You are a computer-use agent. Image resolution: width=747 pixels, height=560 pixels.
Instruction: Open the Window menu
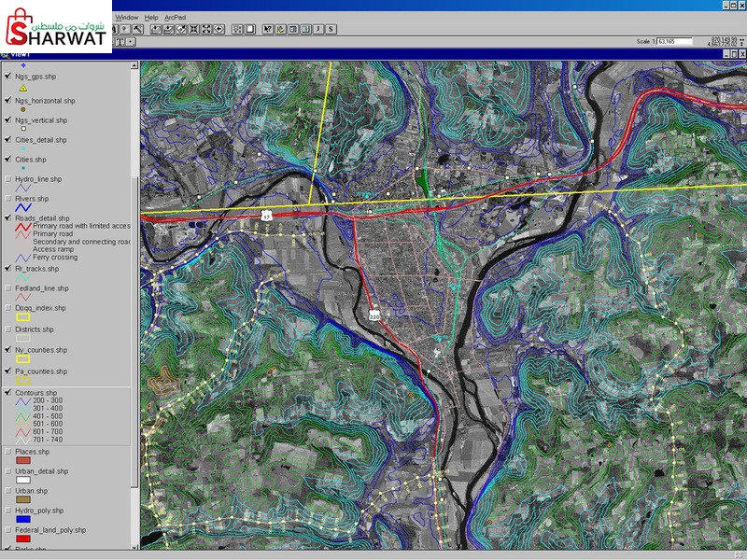click(x=127, y=17)
